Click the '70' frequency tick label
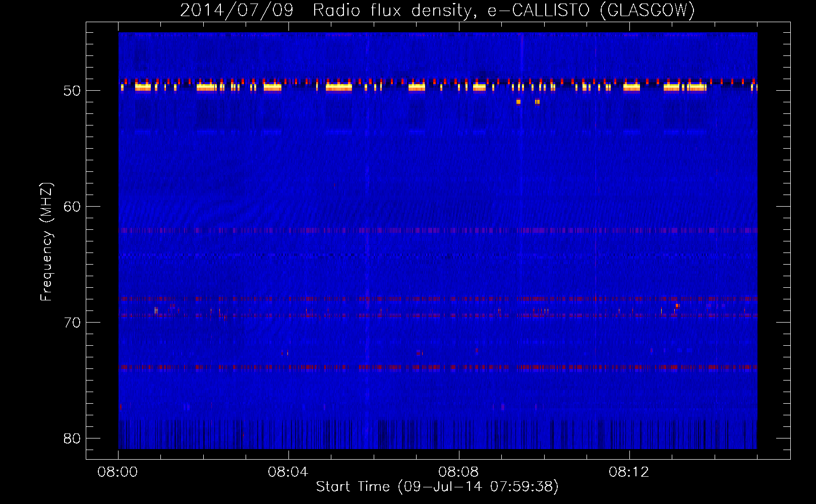Image resolution: width=816 pixels, height=504 pixels. tap(72, 323)
